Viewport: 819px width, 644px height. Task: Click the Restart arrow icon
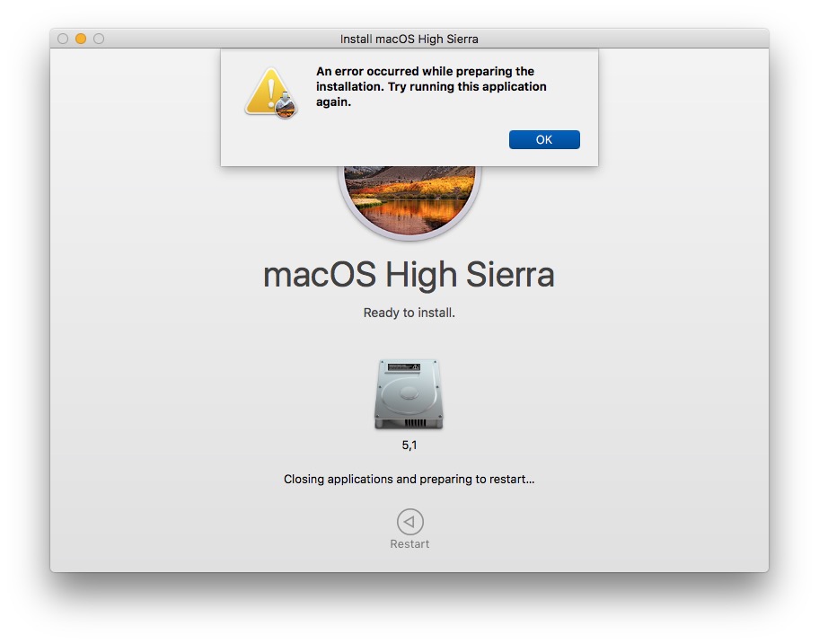click(409, 521)
